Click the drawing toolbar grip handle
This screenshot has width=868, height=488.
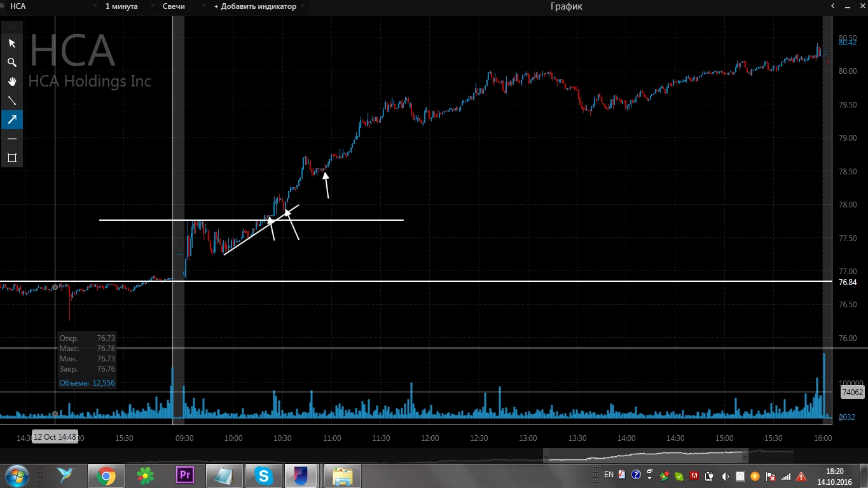(11, 27)
